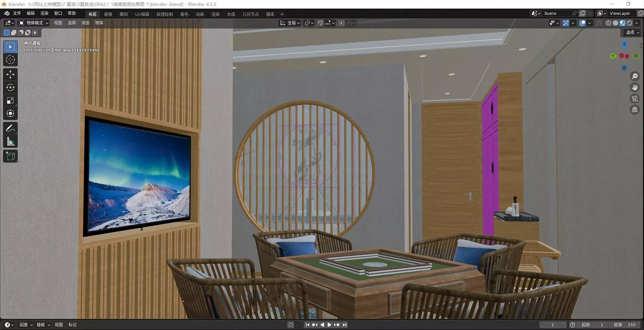Switch to Material Preview shading
This screenshot has height=330, width=644.
tap(622, 23)
